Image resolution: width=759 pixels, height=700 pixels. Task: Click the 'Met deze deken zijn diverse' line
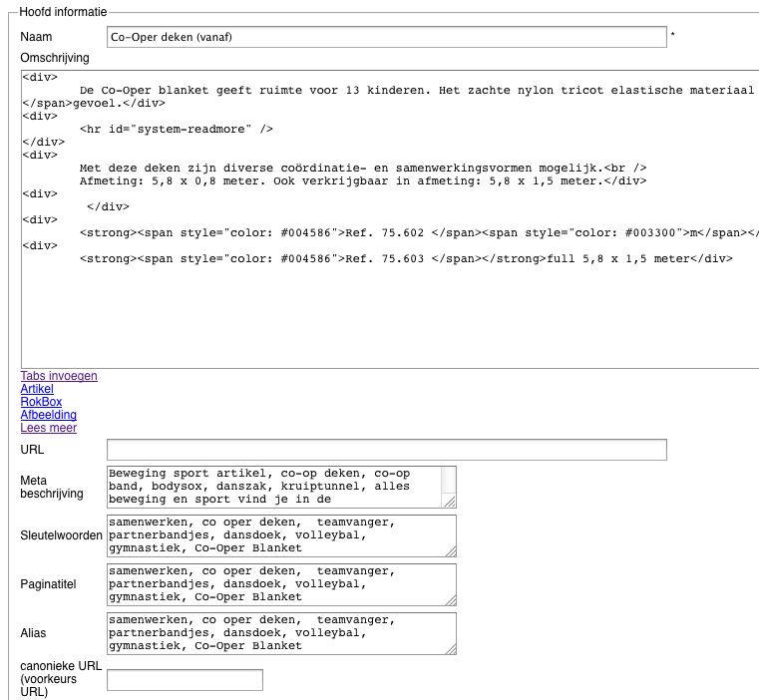pyautogui.click(x=363, y=168)
